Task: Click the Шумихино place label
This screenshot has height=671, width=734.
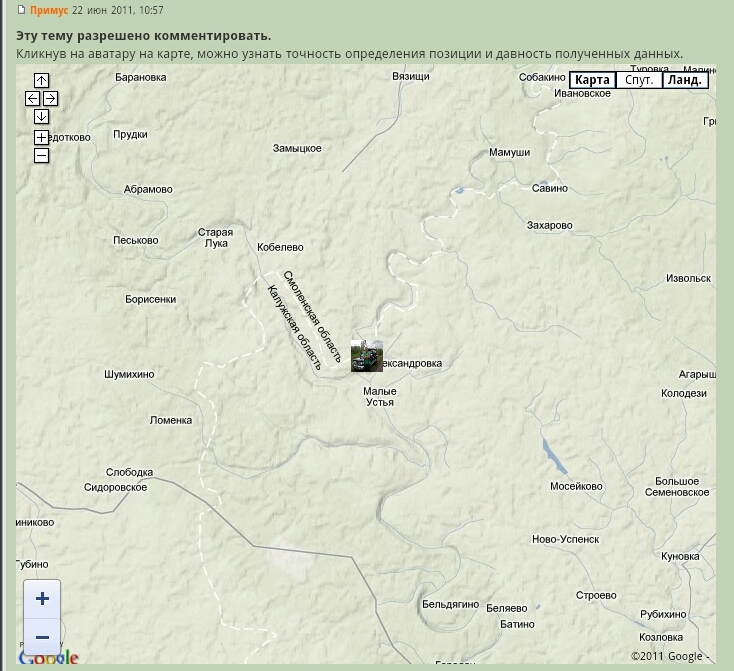Action: pyautogui.click(x=129, y=374)
